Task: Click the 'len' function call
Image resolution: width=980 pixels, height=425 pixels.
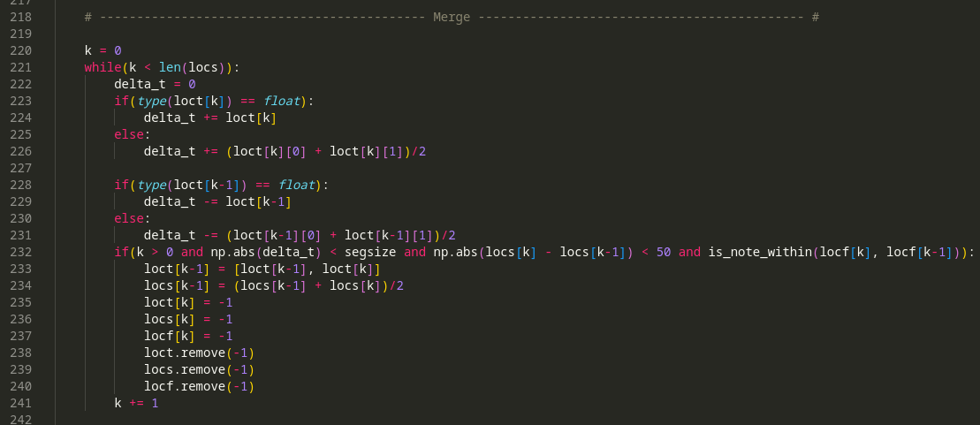Action: (x=170, y=67)
